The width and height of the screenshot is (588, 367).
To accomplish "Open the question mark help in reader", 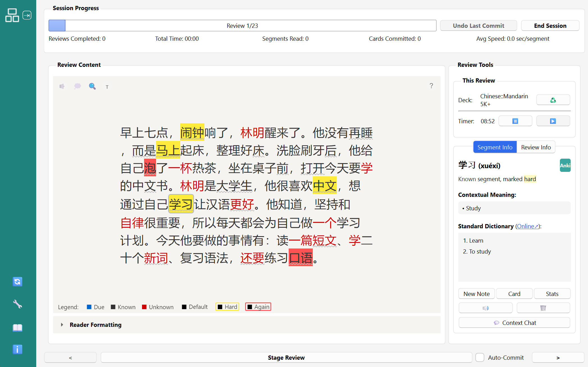I will pos(431,86).
